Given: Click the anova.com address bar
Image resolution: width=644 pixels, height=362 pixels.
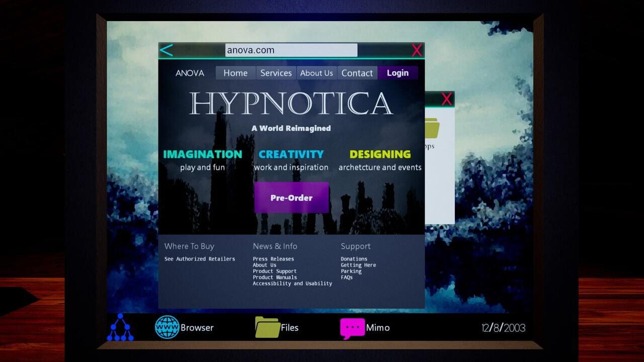Looking at the screenshot, I should (291, 50).
